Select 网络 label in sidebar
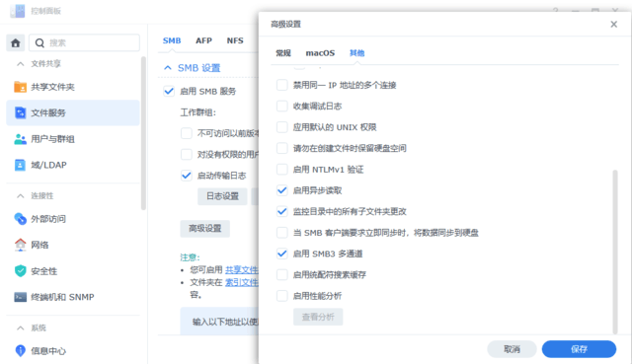The height and width of the screenshot is (364, 632). (x=39, y=245)
